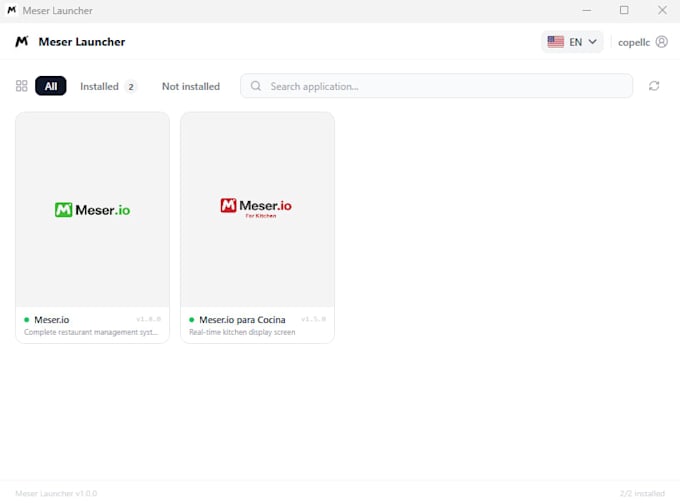680x503 pixels.
Task: Minimize the Meser Launcher window
Action: [x=586, y=10]
